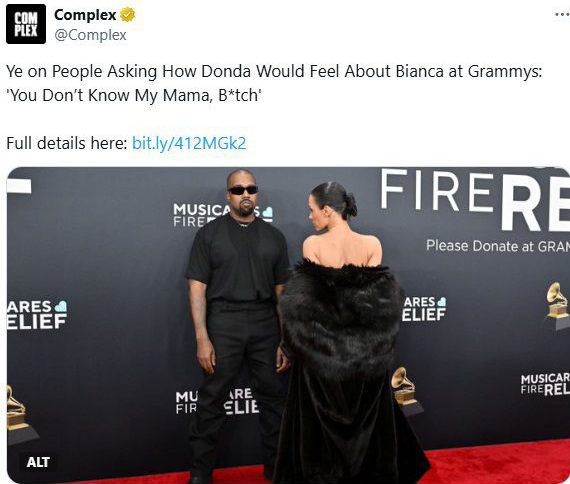Click the MusiCares logo behind the man's head
570x484 pixels.
[x=222, y=215]
